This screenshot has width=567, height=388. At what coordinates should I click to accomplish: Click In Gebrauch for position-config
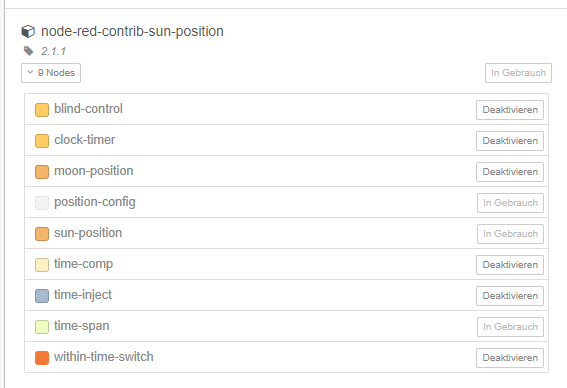pyautogui.click(x=510, y=203)
